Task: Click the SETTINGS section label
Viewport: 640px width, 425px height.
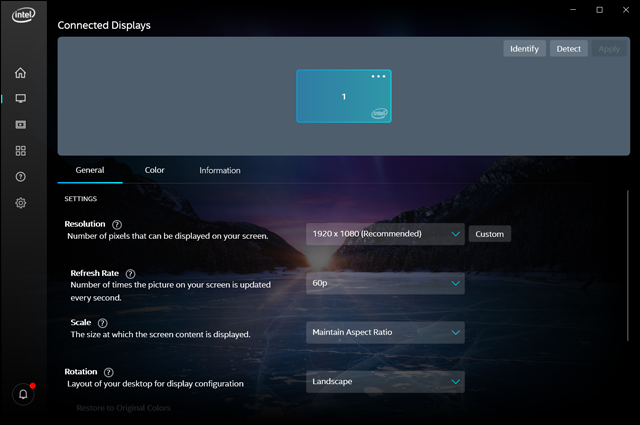Action: (80, 199)
